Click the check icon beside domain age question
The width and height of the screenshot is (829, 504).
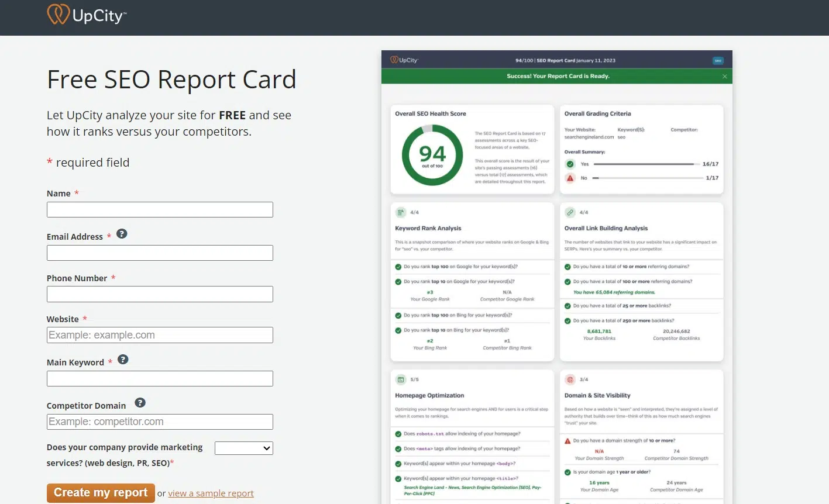click(567, 472)
